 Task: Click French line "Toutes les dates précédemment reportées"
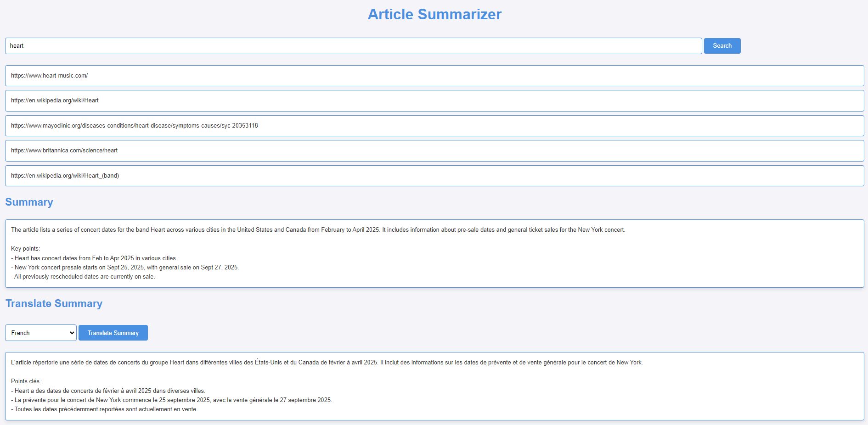[104, 409]
